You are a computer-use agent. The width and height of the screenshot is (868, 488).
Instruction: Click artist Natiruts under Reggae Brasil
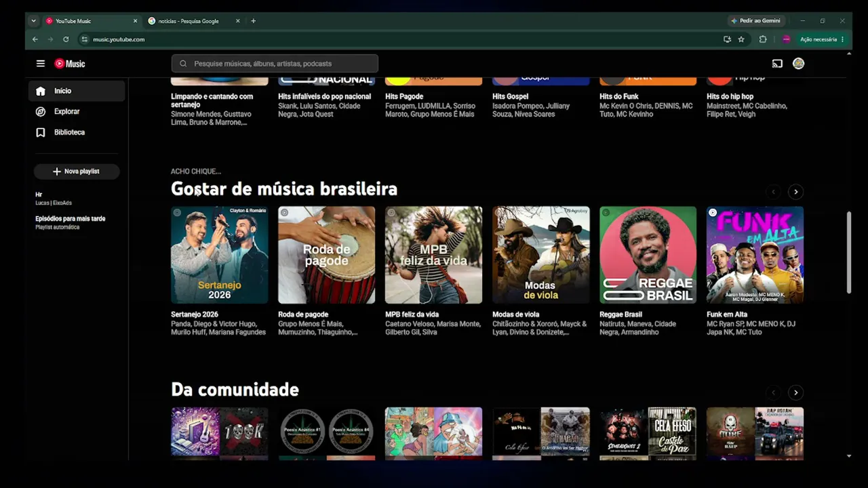tap(612, 324)
